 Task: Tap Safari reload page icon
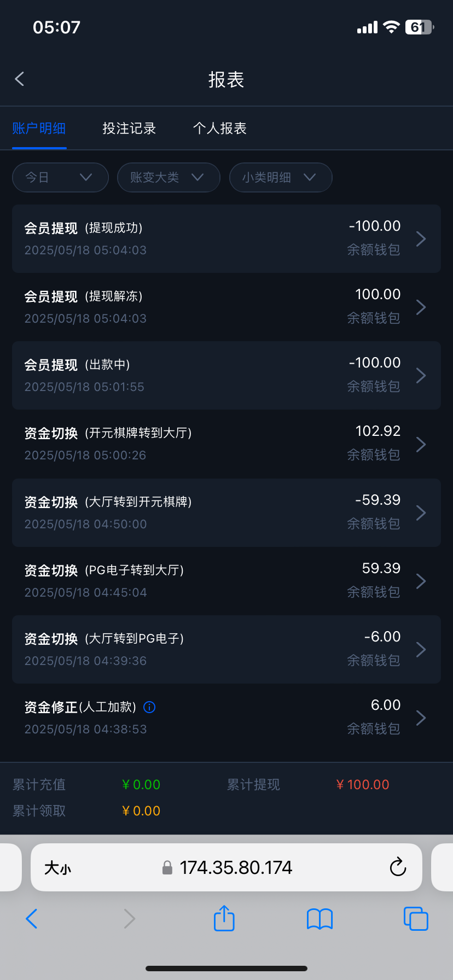coord(398,867)
